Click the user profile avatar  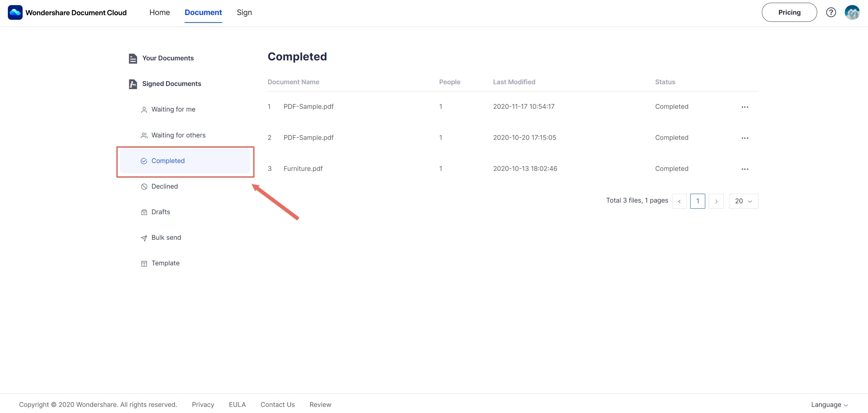852,12
